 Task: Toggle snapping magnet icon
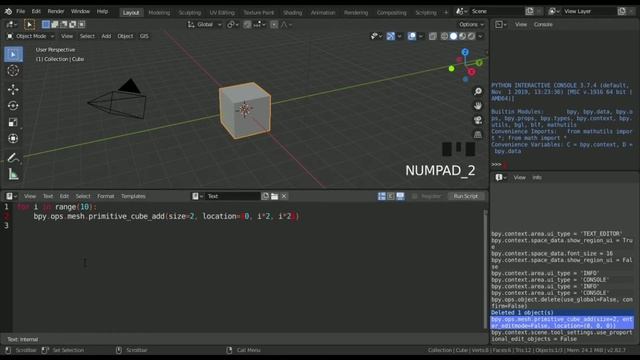click(247, 24)
